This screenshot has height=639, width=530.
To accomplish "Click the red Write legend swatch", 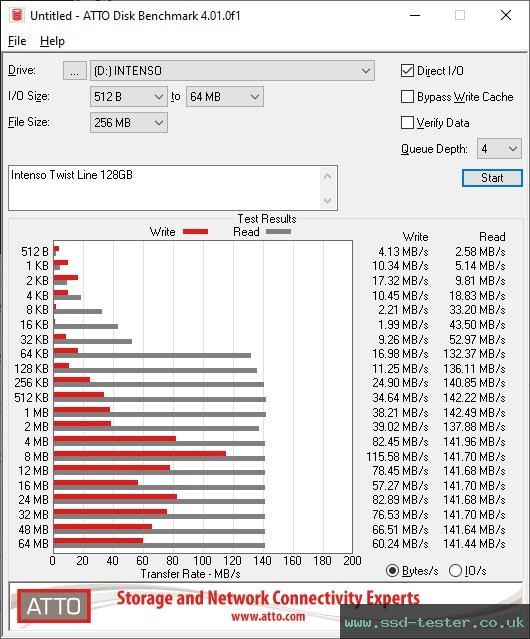I will point(196,231).
